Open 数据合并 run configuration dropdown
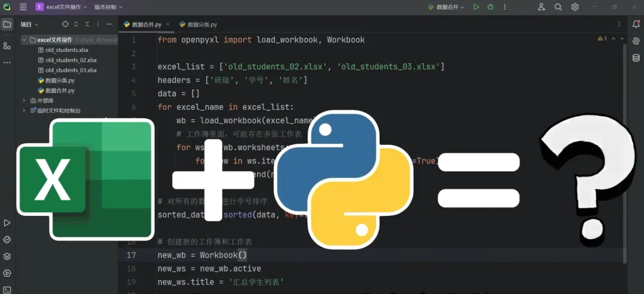The image size is (644, 294). tap(446, 7)
